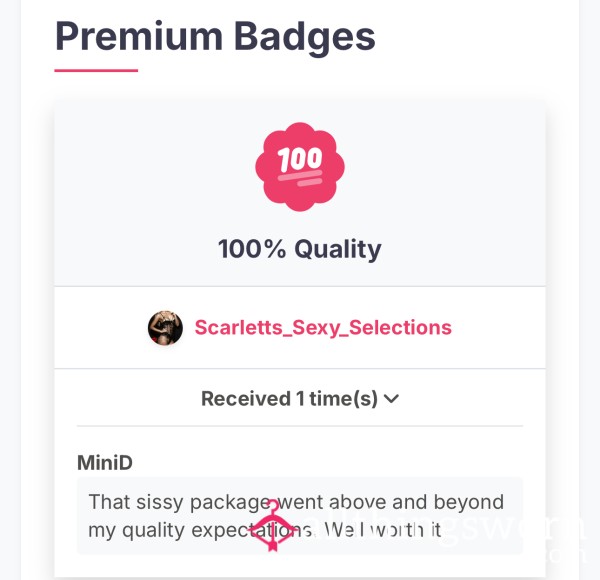Viewport: 600px width, 580px height.
Task: Click the Well worth it review text
Action: 383,530
